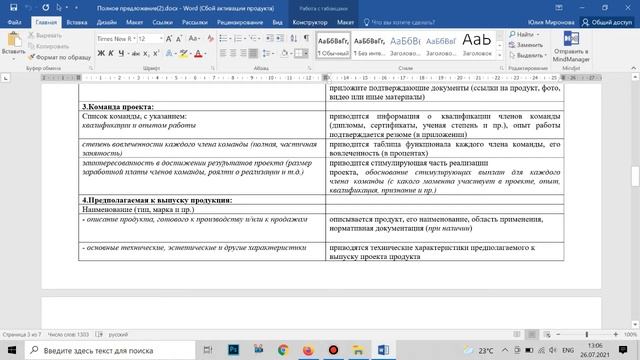
Task: Open font dialog launcher in Шрифт group
Action: tap(213, 68)
